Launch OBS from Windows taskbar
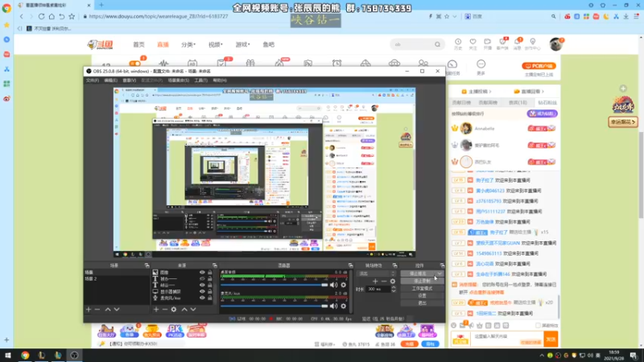Screen dimensions: 644x362 click(x=74, y=355)
